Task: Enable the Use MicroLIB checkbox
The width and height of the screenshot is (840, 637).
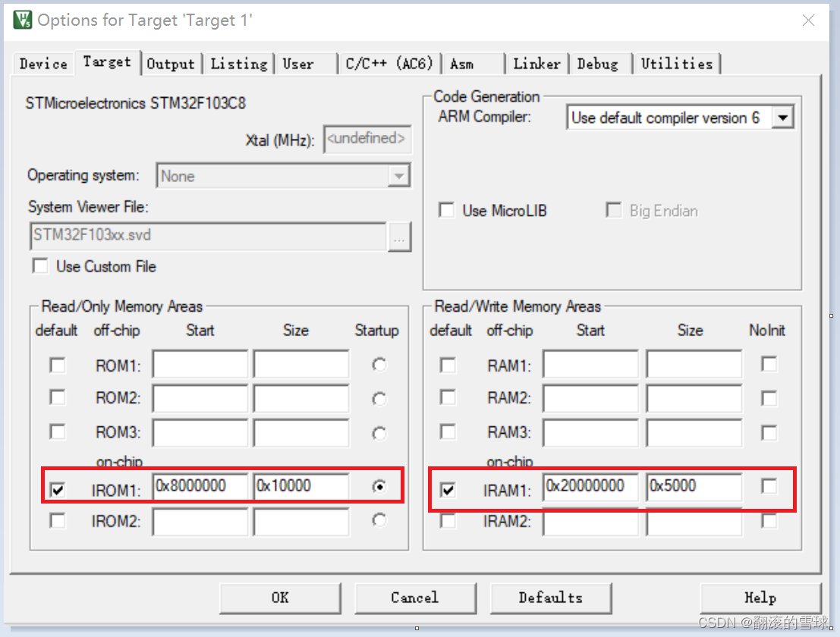Action: [x=447, y=211]
